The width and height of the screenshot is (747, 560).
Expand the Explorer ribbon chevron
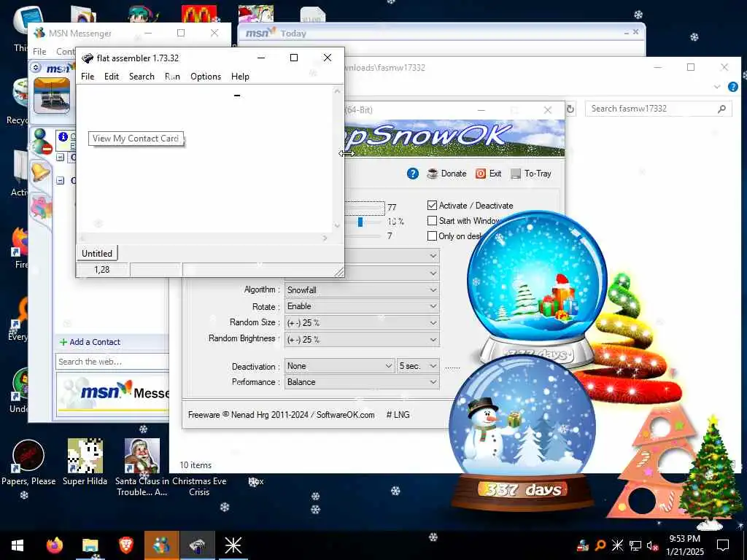coord(717,87)
